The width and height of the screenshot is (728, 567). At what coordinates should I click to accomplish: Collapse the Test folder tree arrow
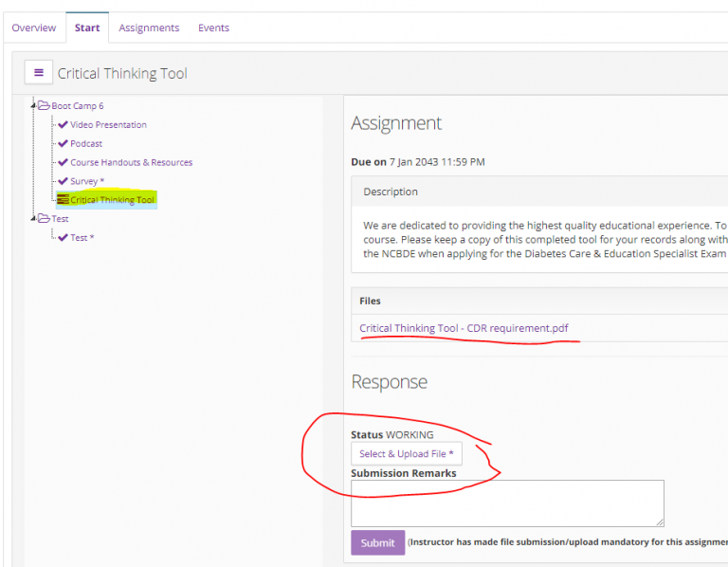tap(33, 219)
